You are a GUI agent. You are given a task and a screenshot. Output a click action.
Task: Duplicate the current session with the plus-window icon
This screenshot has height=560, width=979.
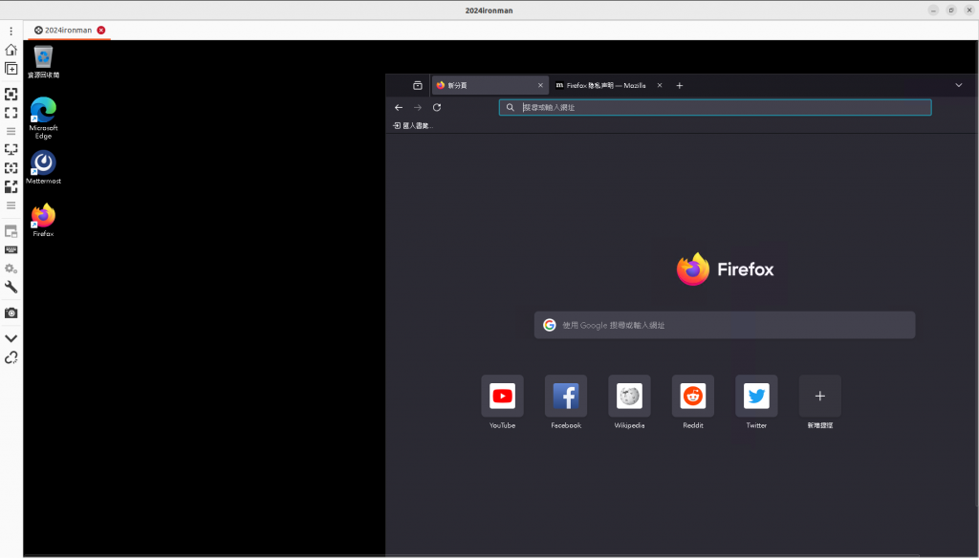(11, 68)
